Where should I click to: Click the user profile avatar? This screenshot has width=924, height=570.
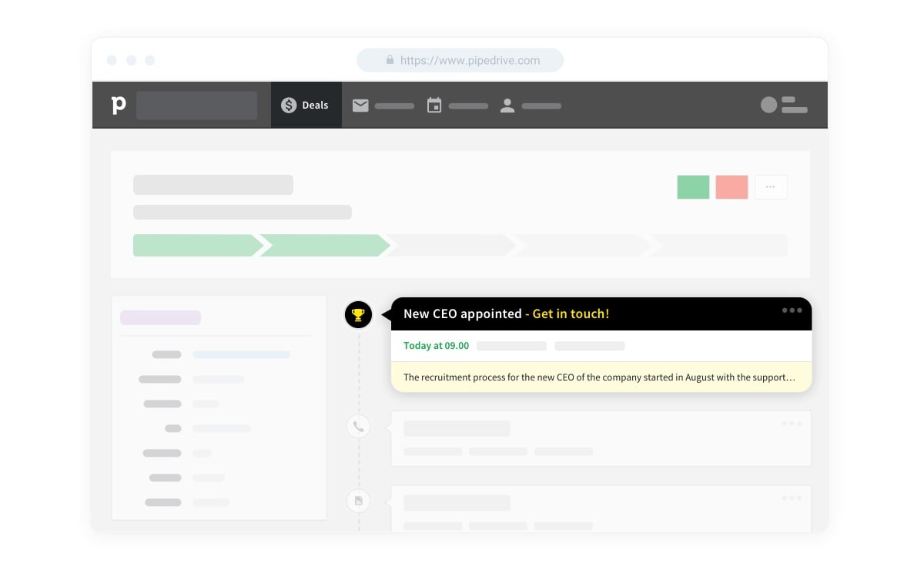pos(768,105)
